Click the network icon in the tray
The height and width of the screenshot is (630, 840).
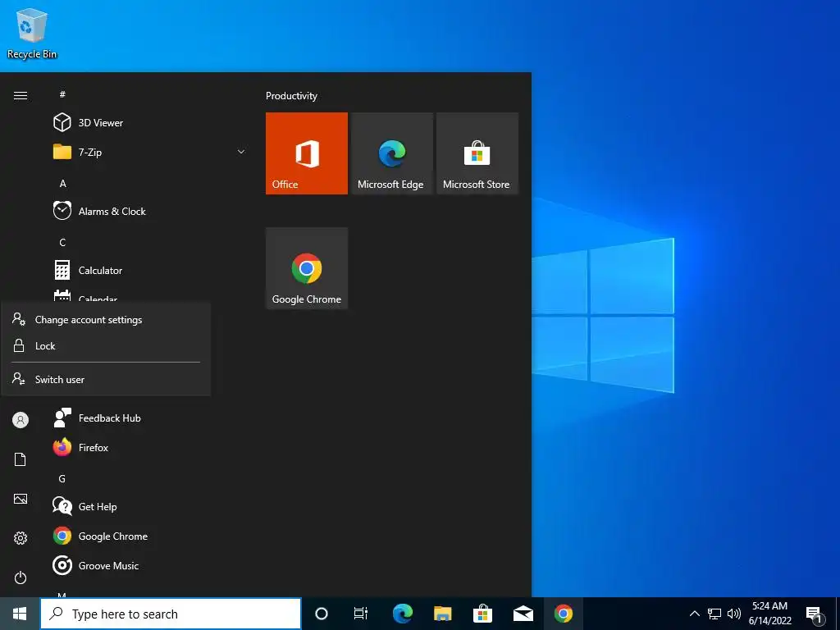714,614
